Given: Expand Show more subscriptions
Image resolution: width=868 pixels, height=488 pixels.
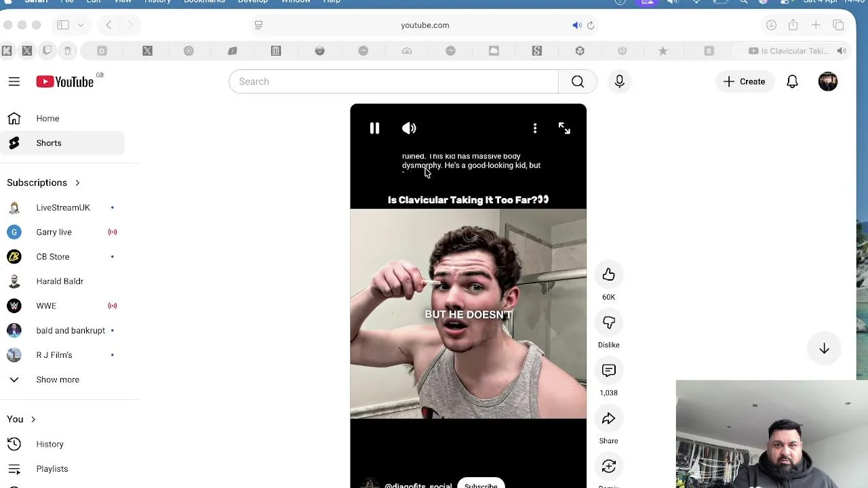Looking at the screenshot, I should pos(62,380).
